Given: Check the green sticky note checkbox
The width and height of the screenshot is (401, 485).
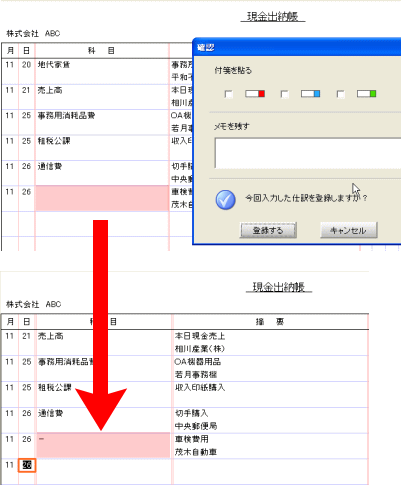Looking at the screenshot, I should [341, 94].
